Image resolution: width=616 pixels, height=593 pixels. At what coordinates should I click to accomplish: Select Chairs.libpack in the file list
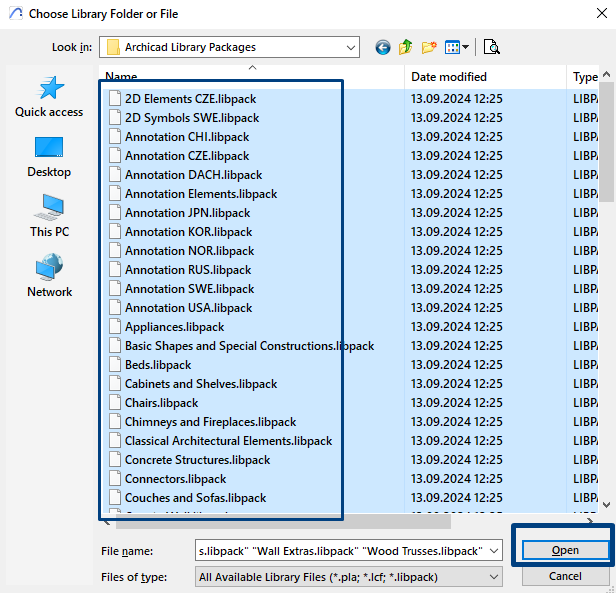point(161,403)
